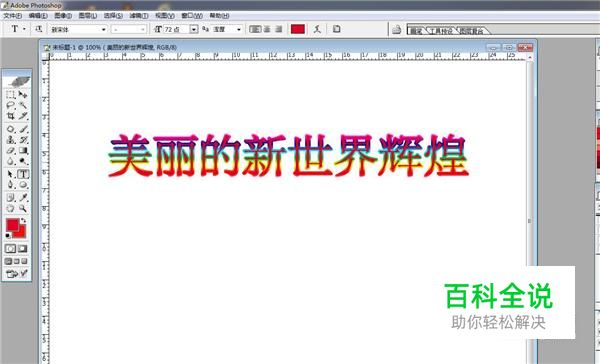Select the Eyedropper tool

pyautogui.click(x=23, y=198)
